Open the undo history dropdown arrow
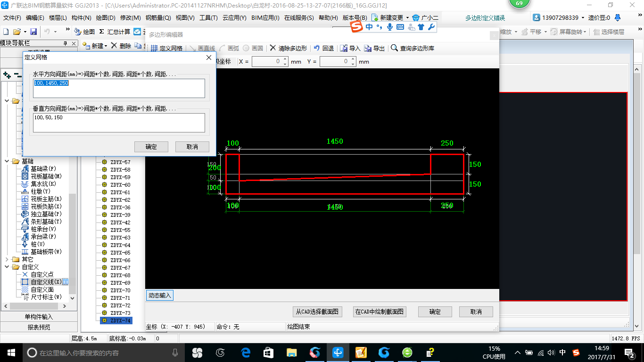The width and height of the screenshot is (644, 362). 55,32
